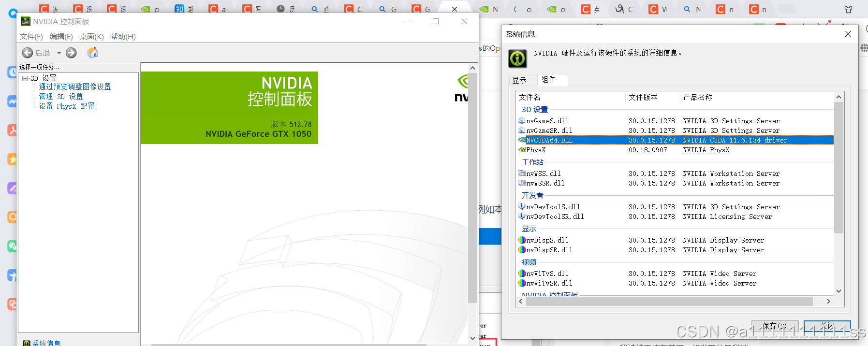Switch to the 显示 tab in 系统信息 dialog
This screenshot has width=868, height=346.
click(520, 80)
